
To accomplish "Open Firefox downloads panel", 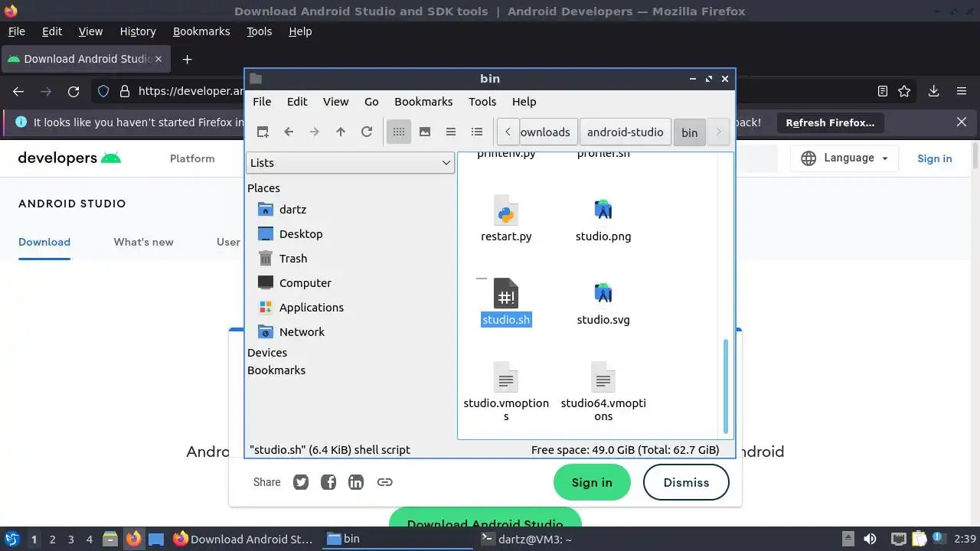I will coord(933,91).
